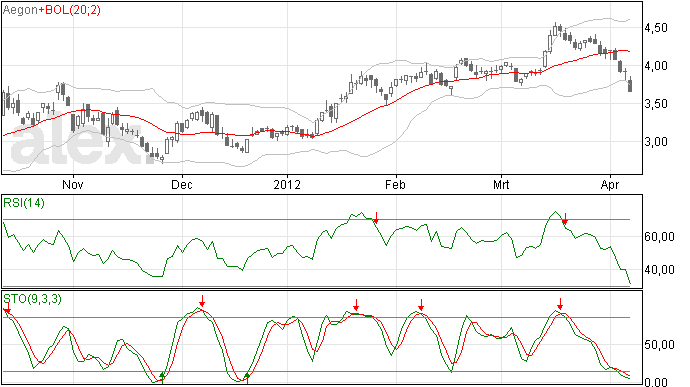690x387 pixels.
Task: Click the stochastic green buy arrow in mid December
Action: click(247, 377)
